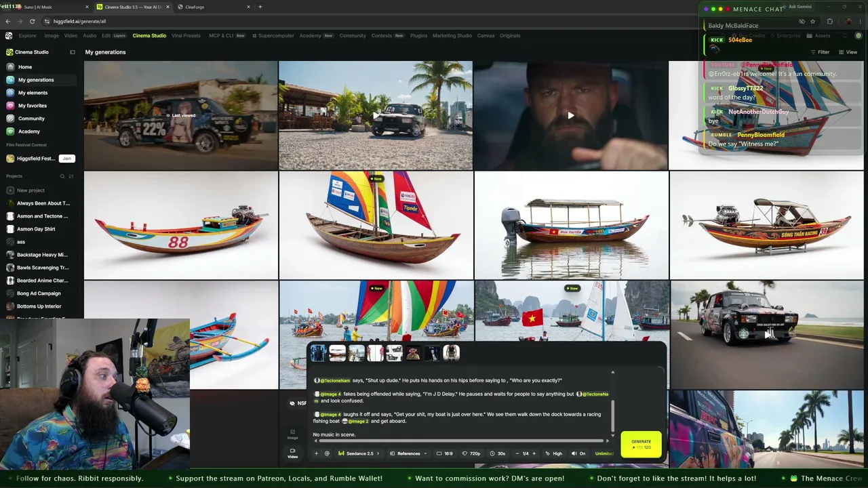Click the yellow Generate button
868x488 pixels.
(x=641, y=444)
